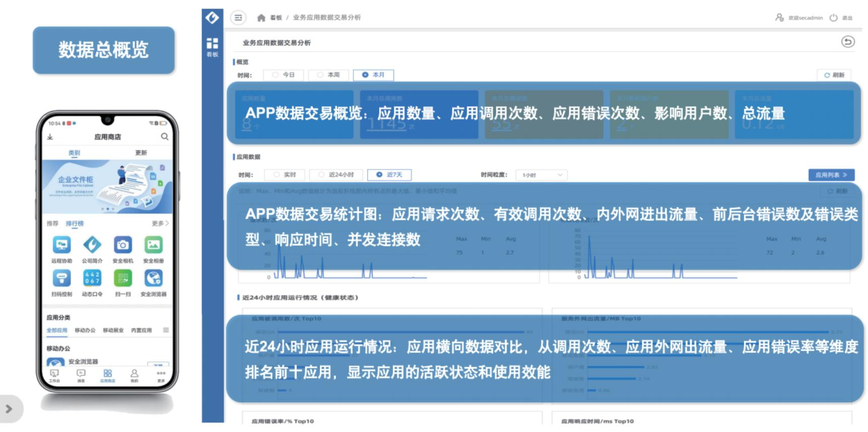This screenshot has height=432, width=868.
Task: Choose the 近24小时 radio option
Action: click(x=336, y=175)
